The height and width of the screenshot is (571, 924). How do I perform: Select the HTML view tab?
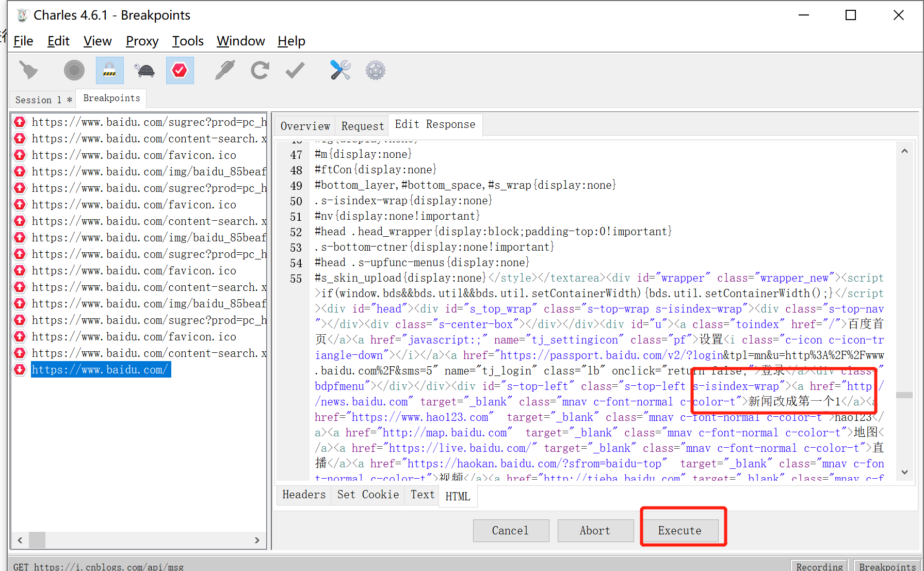[x=458, y=496]
